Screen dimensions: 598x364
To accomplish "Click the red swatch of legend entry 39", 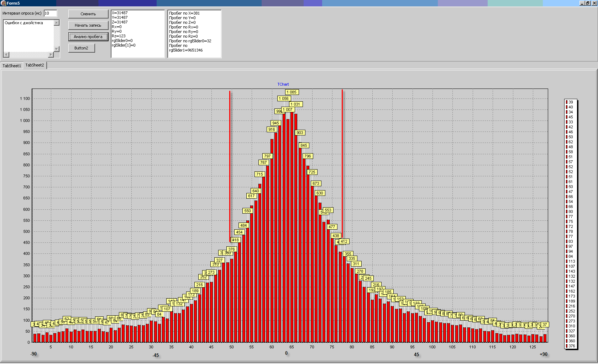I will [567, 102].
